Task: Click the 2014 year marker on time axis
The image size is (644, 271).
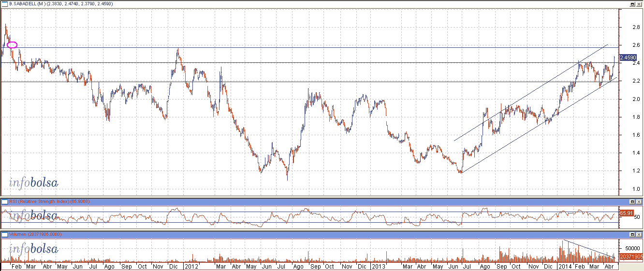Action: pyautogui.click(x=564, y=266)
